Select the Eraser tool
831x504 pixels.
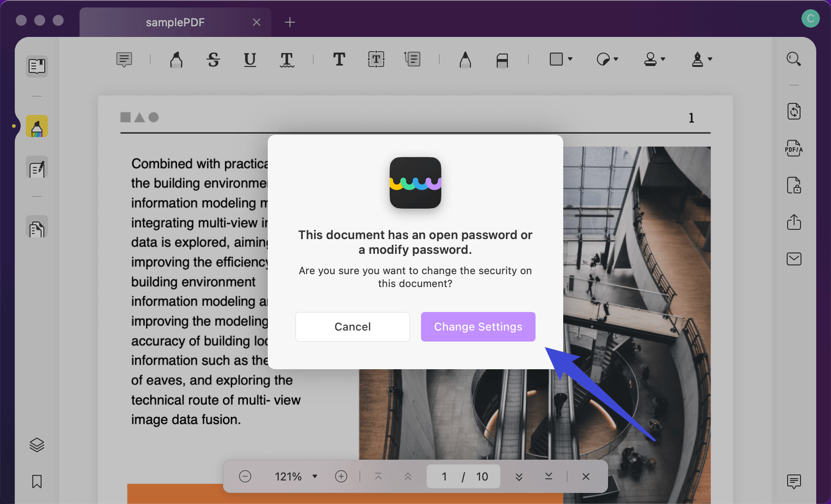click(502, 60)
